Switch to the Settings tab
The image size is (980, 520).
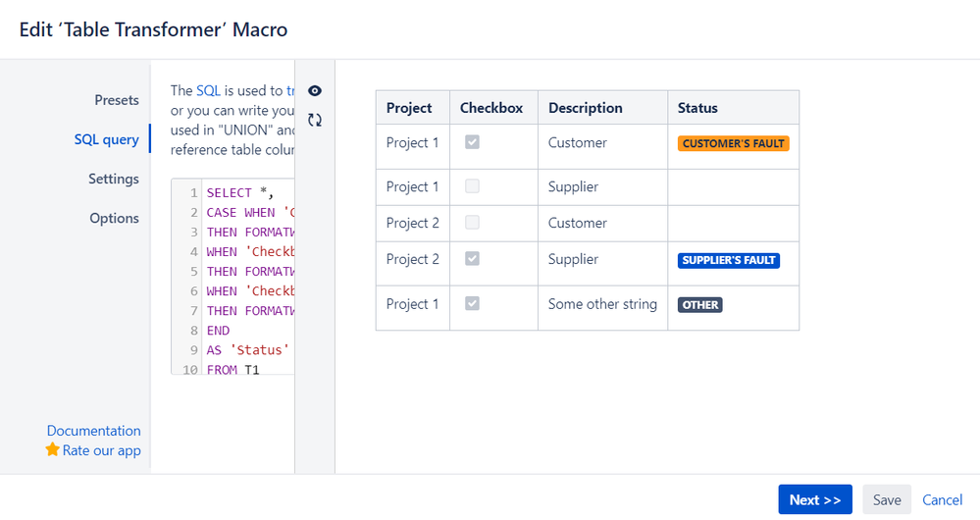(x=114, y=179)
